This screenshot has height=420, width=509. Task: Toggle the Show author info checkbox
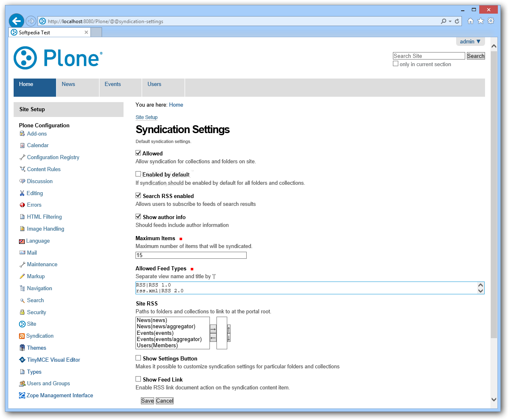click(x=138, y=217)
